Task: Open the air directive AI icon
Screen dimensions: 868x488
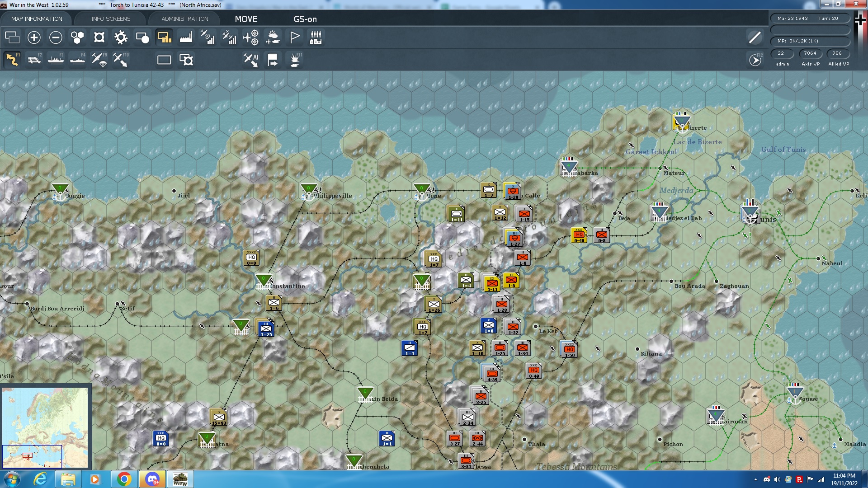Action: pos(251,60)
